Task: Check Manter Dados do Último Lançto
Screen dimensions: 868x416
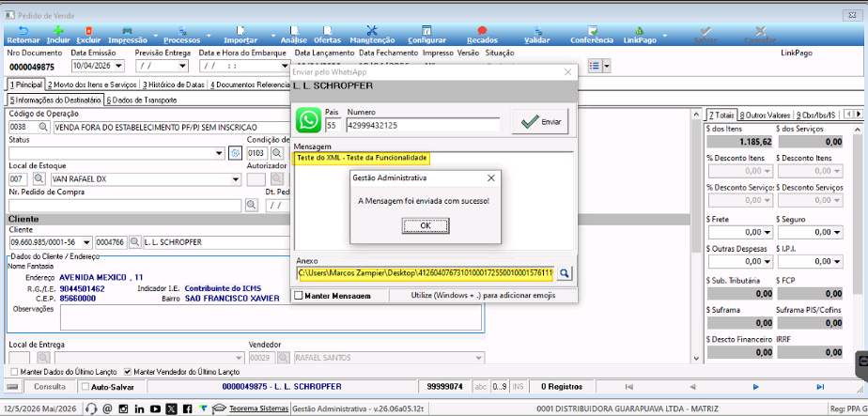Action: [15, 372]
